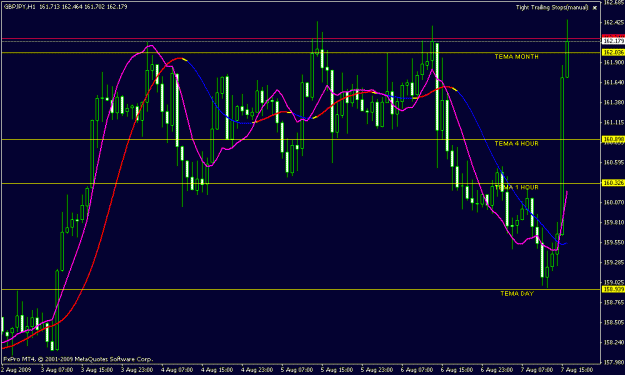This screenshot has height=375, width=625.
Task: Click the 'Tight Trailing Stops(manual)' expert label
Action: 552,8
